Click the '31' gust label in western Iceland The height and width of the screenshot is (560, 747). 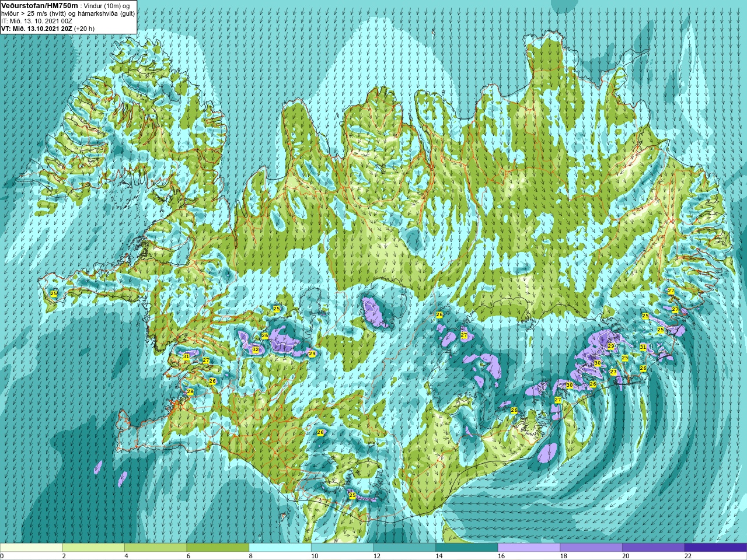[186, 356]
